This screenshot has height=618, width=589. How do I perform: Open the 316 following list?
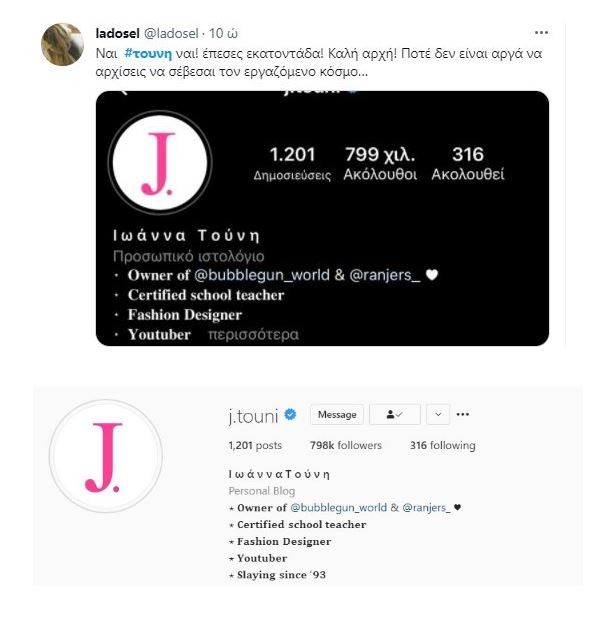pos(443,445)
